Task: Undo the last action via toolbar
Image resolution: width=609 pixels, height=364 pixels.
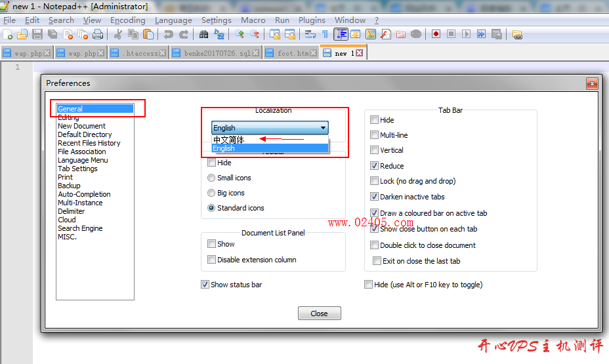Action: point(168,35)
